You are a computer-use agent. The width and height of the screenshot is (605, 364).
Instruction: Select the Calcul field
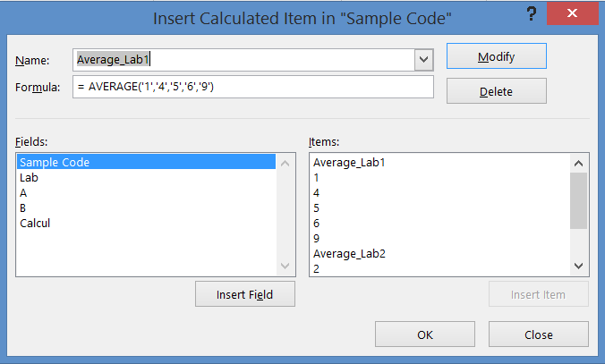[35, 223]
